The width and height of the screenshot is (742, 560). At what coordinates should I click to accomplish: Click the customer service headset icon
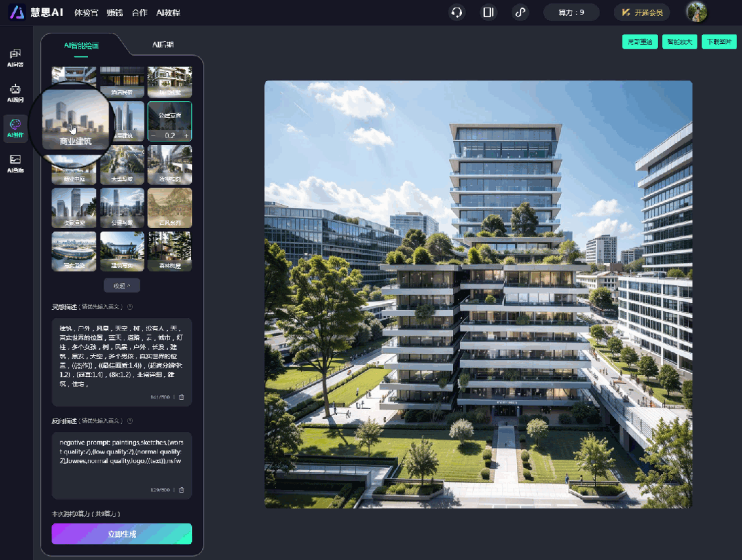click(x=456, y=12)
